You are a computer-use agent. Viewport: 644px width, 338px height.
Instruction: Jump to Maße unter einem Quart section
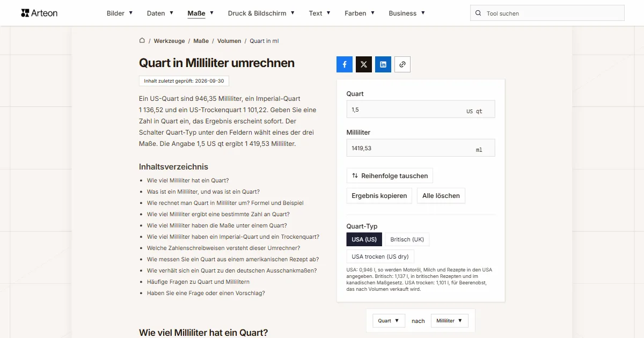[217, 225]
